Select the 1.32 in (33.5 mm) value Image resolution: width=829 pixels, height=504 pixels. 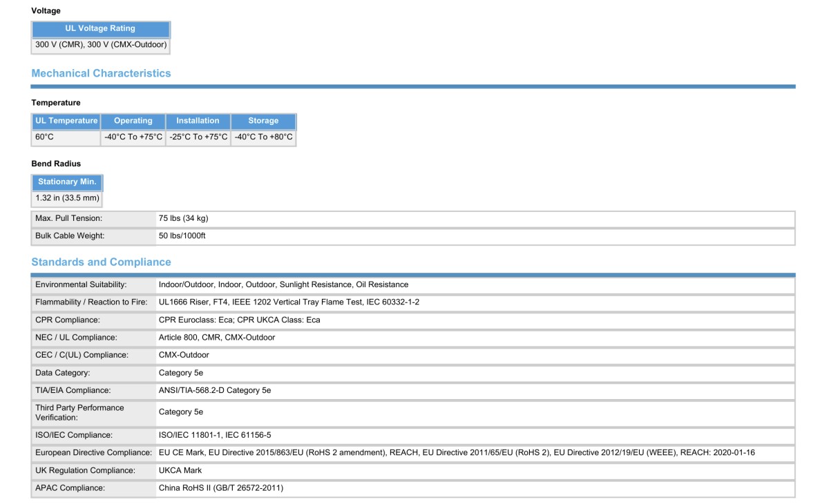(x=67, y=198)
